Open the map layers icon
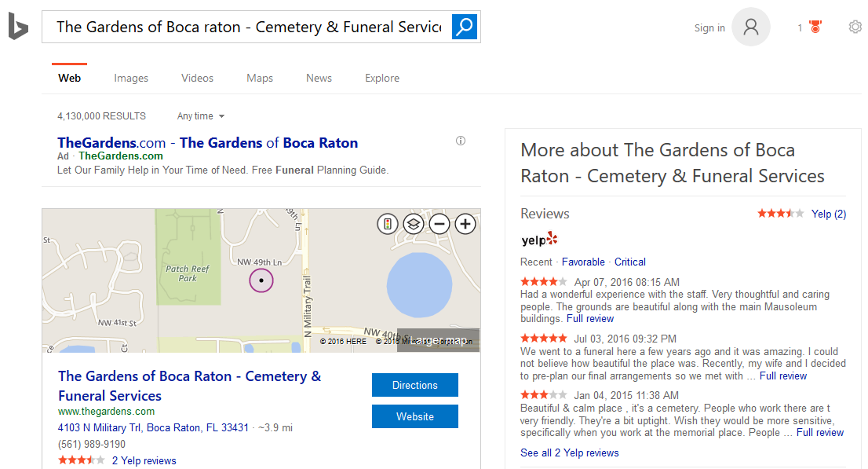 click(414, 224)
